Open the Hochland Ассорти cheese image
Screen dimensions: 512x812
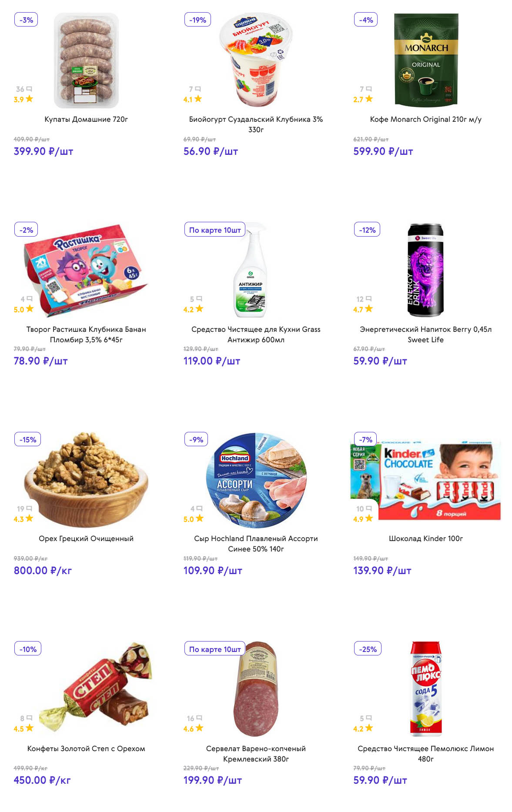[256, 480]
